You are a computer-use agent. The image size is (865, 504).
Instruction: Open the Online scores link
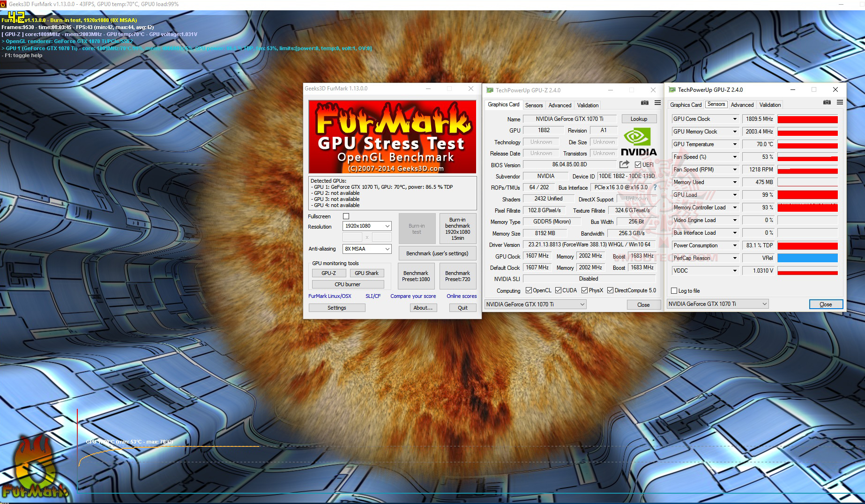(x=462, y=296)
